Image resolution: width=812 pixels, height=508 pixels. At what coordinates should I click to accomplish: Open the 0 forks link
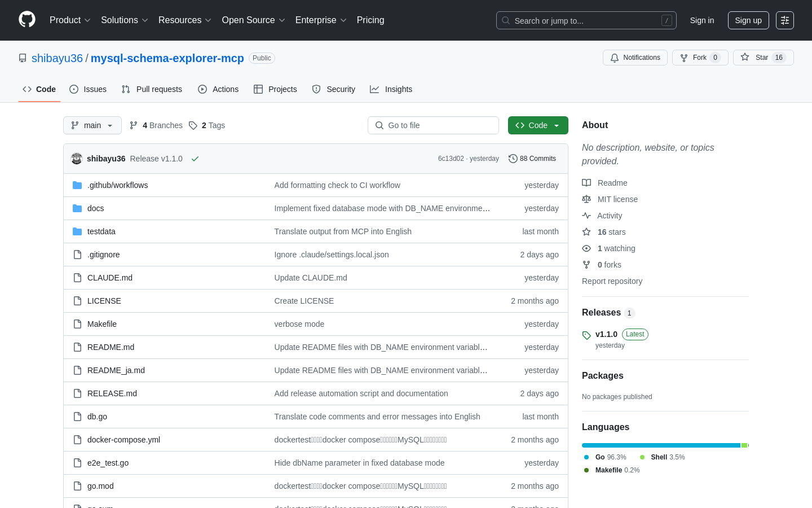pos(609,265)
